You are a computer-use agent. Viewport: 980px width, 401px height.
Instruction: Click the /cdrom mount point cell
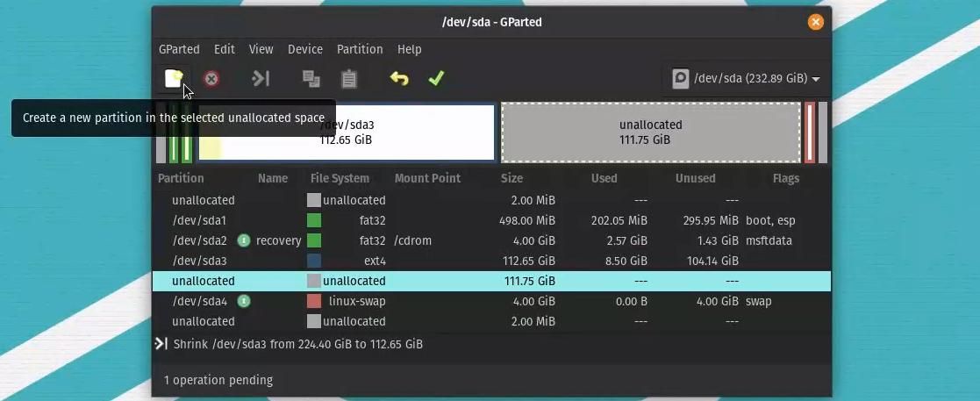pos(412,240)
